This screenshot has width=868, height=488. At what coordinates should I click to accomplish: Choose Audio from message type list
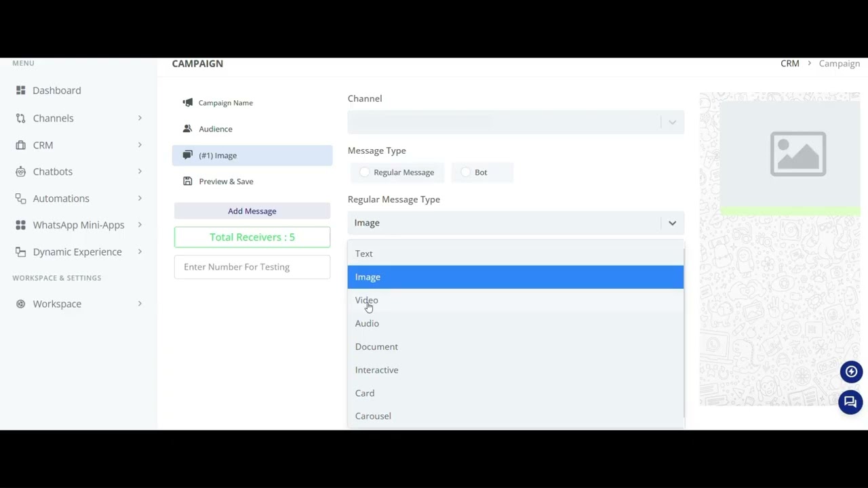pos(515,323)
